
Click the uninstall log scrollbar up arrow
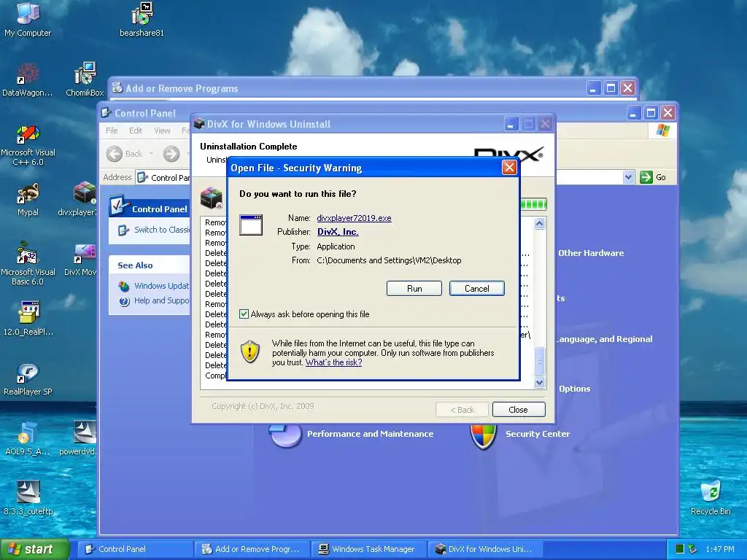pos(539,223)
